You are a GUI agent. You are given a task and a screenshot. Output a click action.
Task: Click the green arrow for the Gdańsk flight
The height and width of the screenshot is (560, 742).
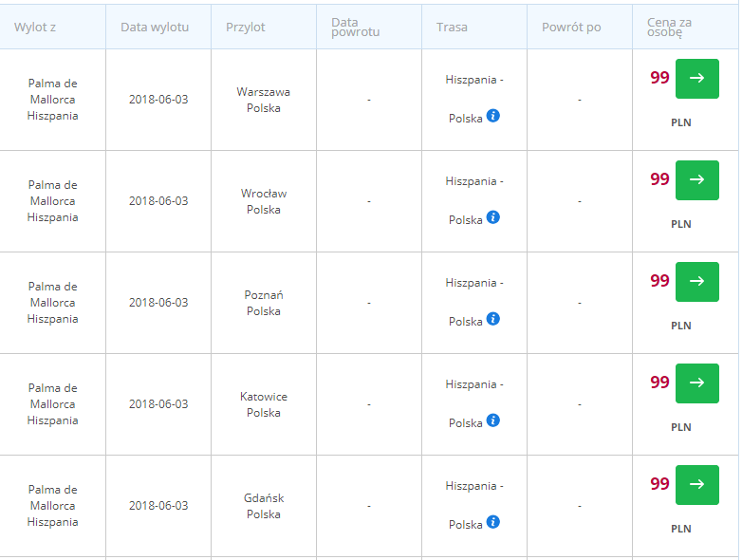point(696,485)
